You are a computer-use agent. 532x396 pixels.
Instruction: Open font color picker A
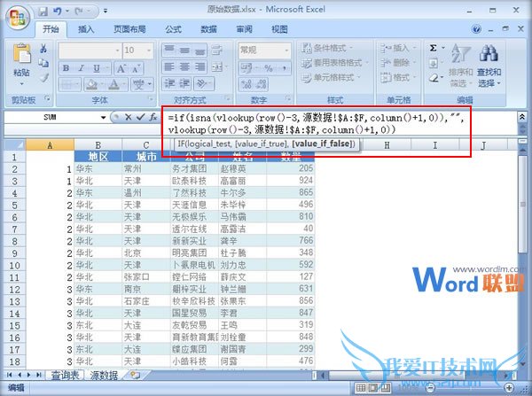114,84
